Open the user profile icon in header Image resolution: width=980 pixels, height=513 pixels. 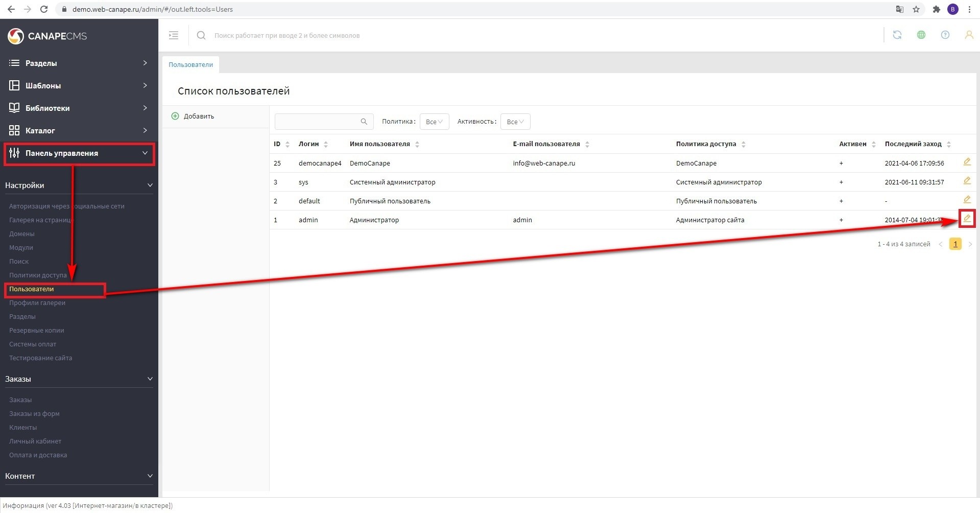click(968, 35)
